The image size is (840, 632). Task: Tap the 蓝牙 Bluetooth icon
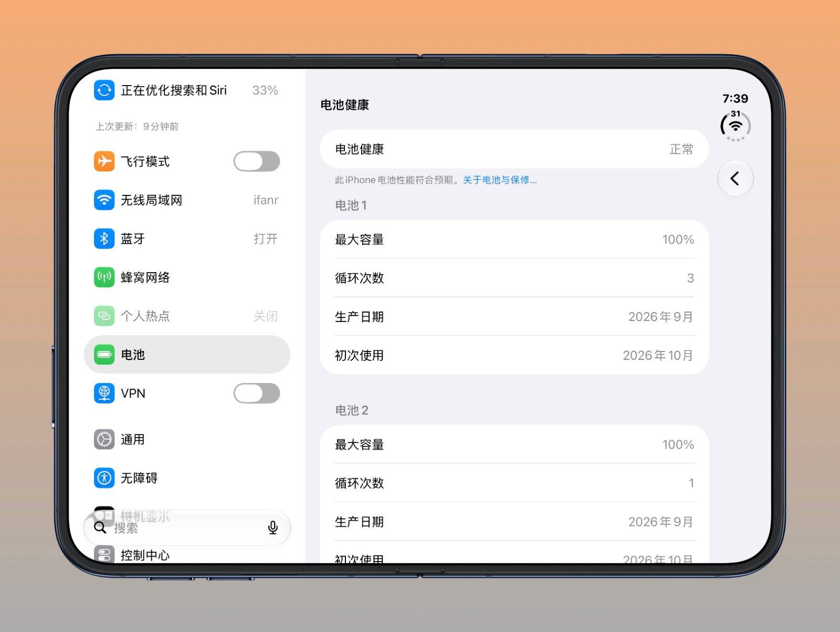click(x=104, y=239)
